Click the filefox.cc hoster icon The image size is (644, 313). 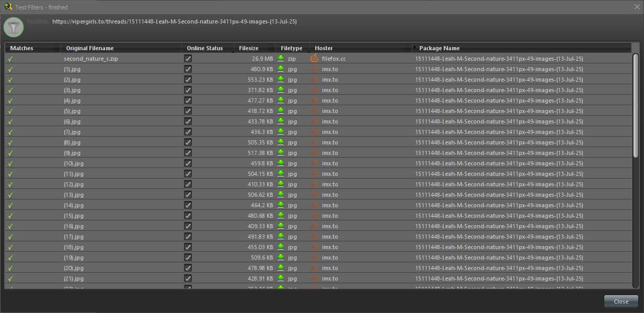[315, 59]
